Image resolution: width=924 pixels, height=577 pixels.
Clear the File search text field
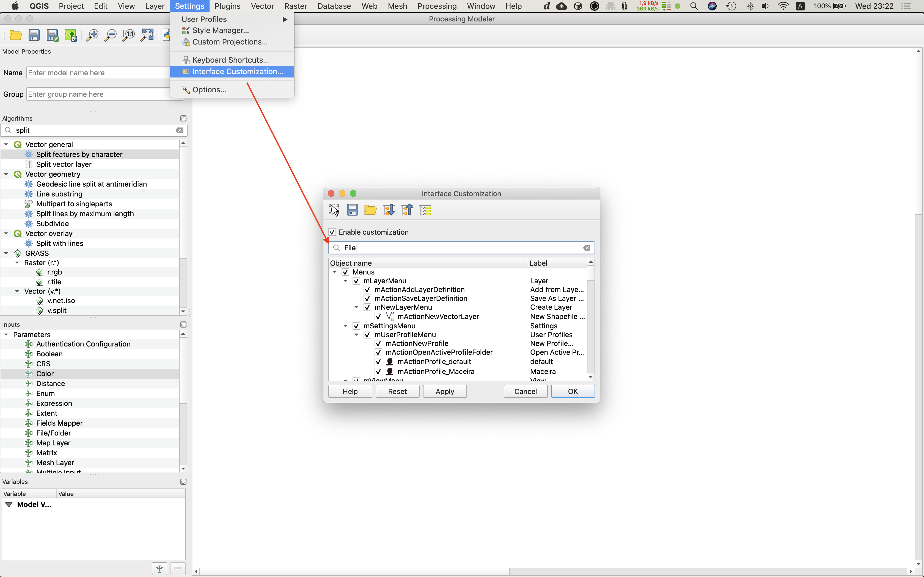(x=587, y=248)
